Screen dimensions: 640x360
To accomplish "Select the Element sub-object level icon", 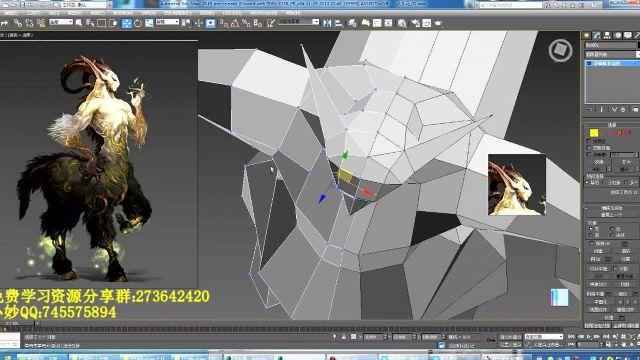I will click(628, 133).
